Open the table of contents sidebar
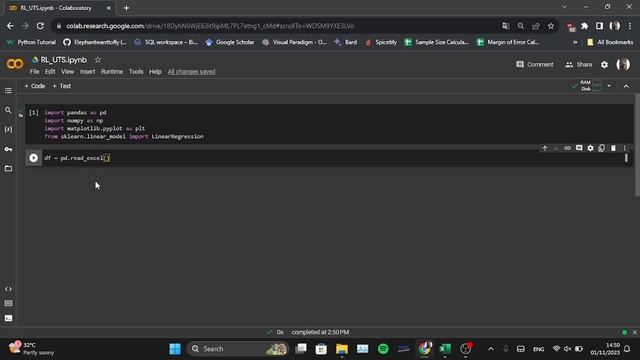 tap(8, 91)
